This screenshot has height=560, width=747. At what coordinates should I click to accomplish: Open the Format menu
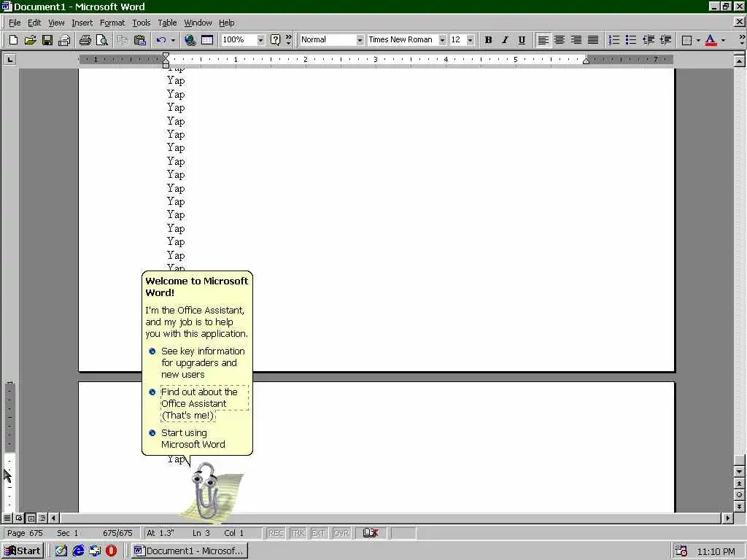pos(112,23)
